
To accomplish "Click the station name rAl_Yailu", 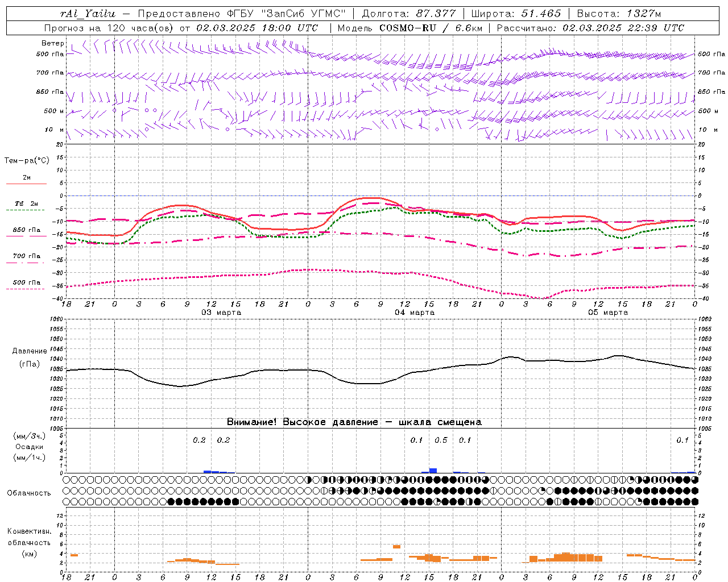I will (88, 14).
